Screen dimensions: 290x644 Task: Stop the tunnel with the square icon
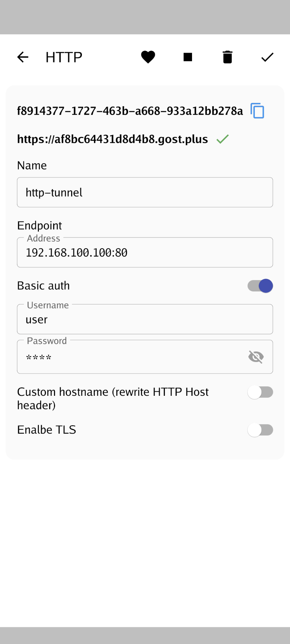188,57
